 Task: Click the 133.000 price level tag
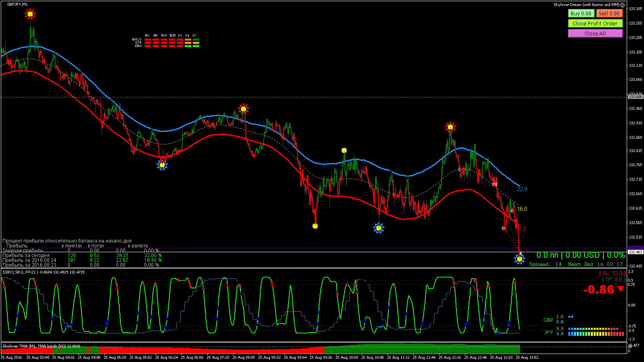click(636, 97)
